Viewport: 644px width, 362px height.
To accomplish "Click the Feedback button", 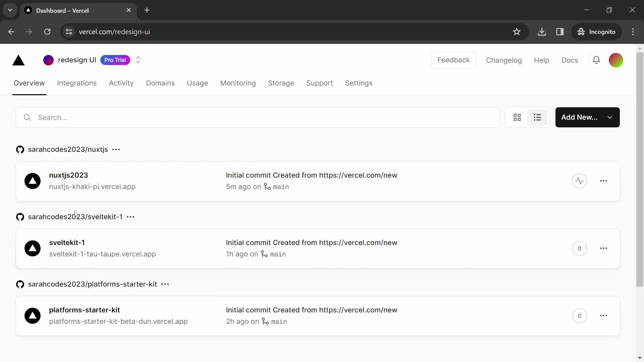I will (453, 60).
